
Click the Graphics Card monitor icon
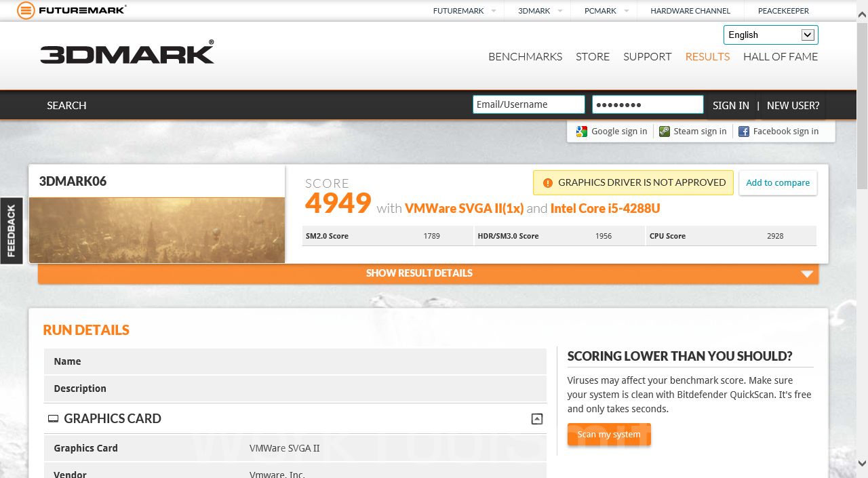click(53, 419)
